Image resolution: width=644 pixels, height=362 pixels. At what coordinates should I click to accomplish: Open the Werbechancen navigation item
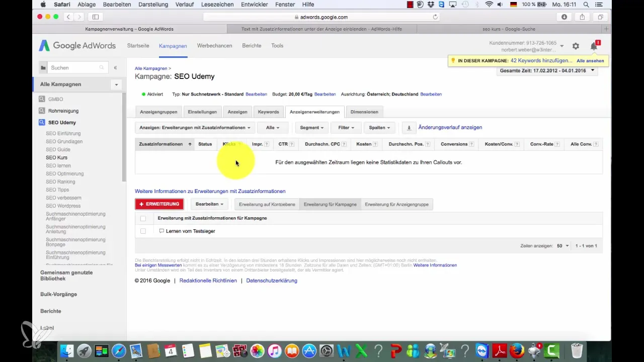pos(214,46)
